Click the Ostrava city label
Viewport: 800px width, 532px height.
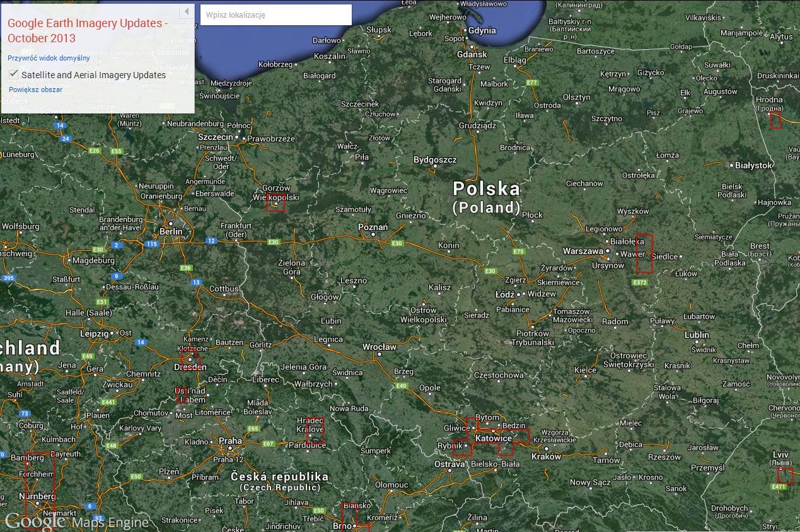tap(450, 464)
